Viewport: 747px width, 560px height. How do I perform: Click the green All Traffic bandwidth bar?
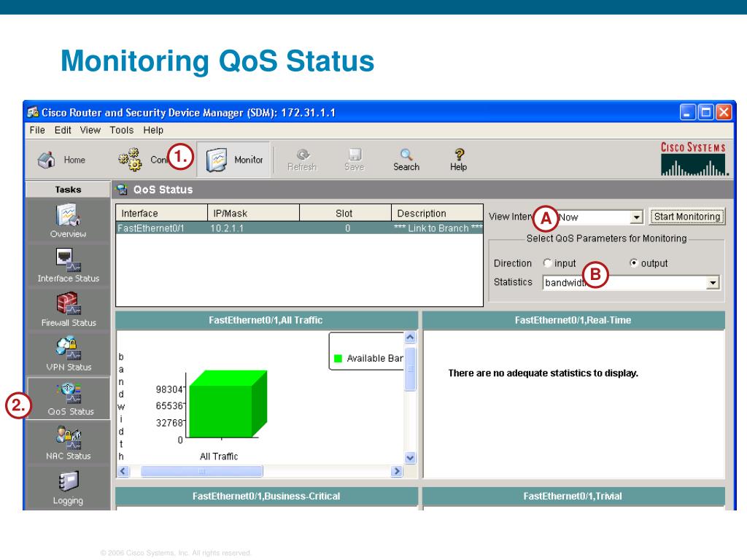coord(228,404)
